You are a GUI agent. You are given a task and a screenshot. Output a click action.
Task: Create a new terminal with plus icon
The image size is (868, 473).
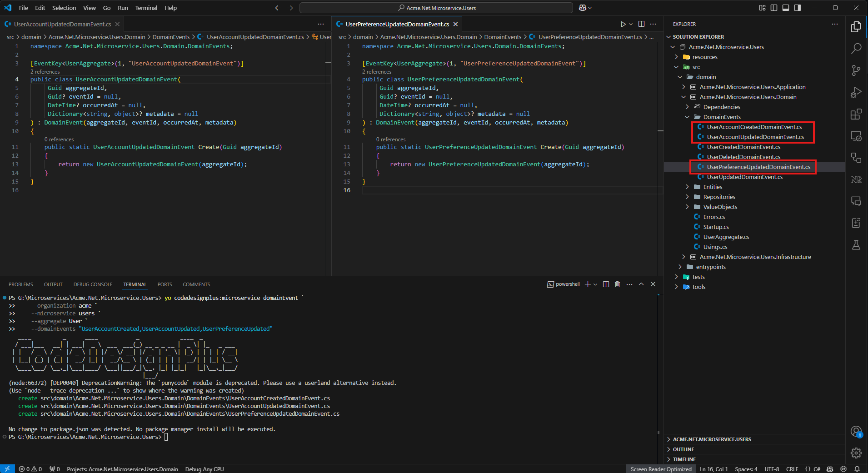pyautogui.click(x=588, y=284)
